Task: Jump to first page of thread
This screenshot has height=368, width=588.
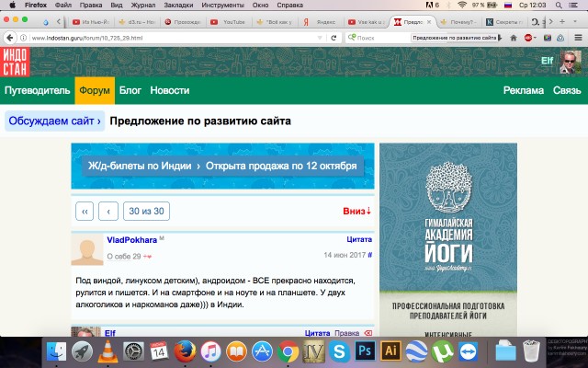Action: click(x=85, y=211)
